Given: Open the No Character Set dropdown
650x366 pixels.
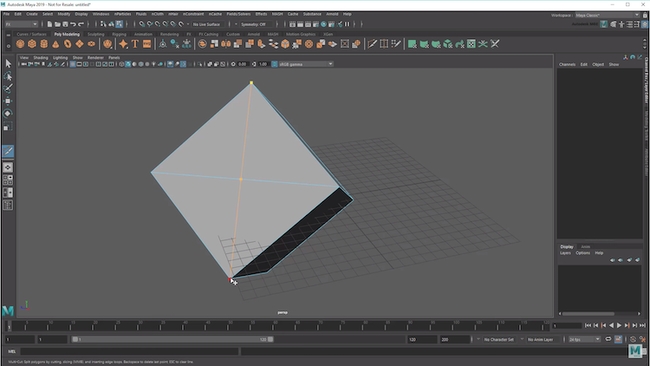Looking at the screenshot, I should pyautogui.click(x=499, y=339).
